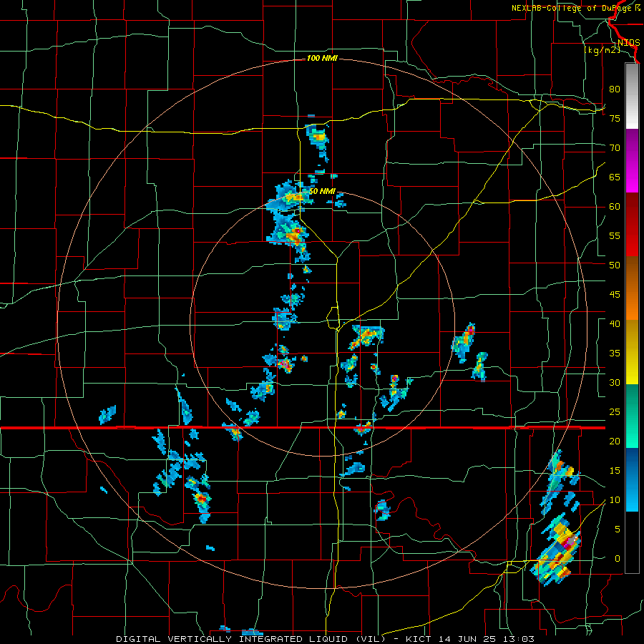Click the orange-brown segment of the color scale
This screenshot has width=644, height=644.
[632, 288]
